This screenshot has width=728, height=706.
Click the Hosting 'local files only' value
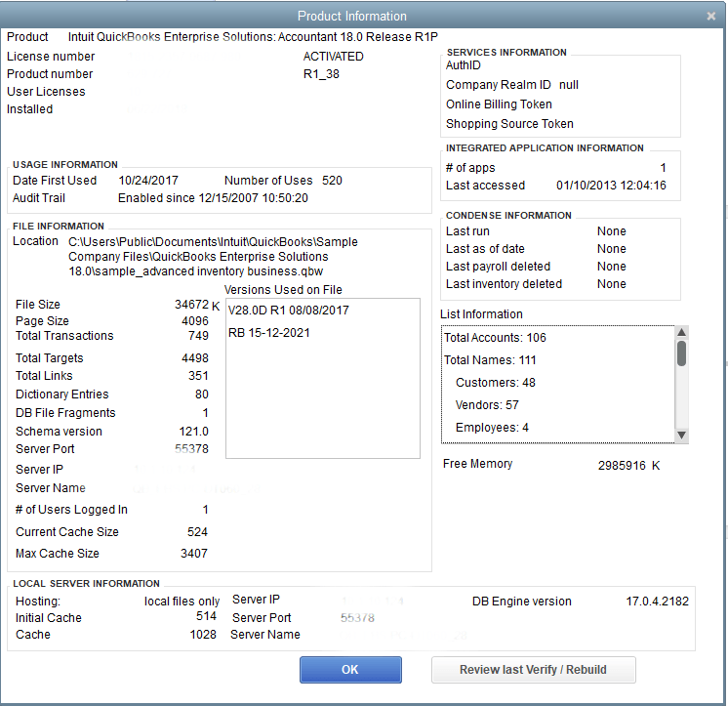182,602
